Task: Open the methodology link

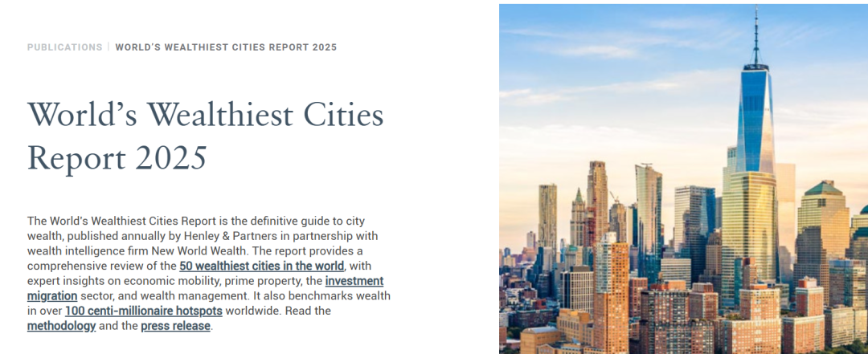Action: coord(61,326)
